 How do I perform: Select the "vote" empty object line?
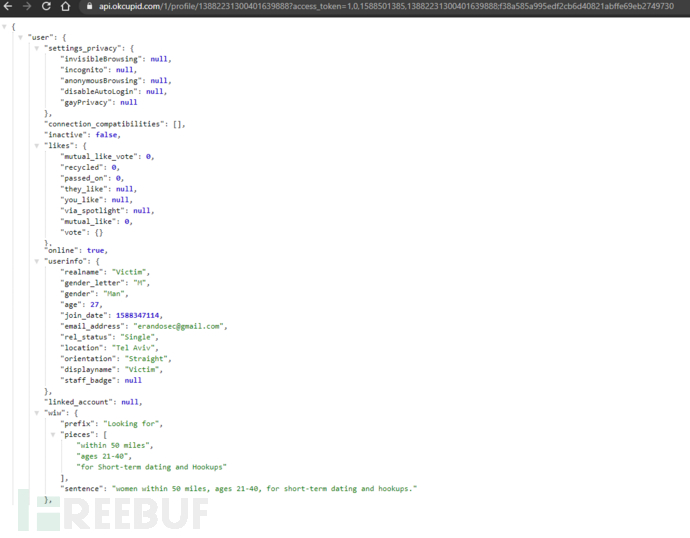pos(81,232)
